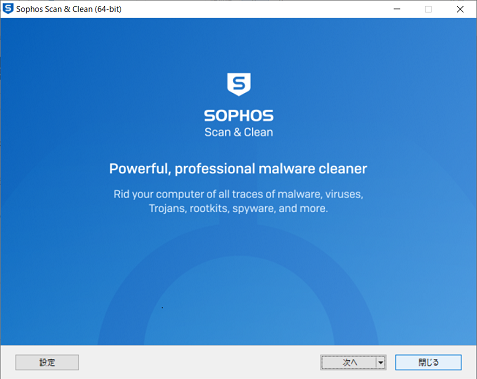The width and height of the screenshot is (477, 379).
Task: Open 設定 (Settings) button
Action: pyautogui.click(x=47, y=362)
